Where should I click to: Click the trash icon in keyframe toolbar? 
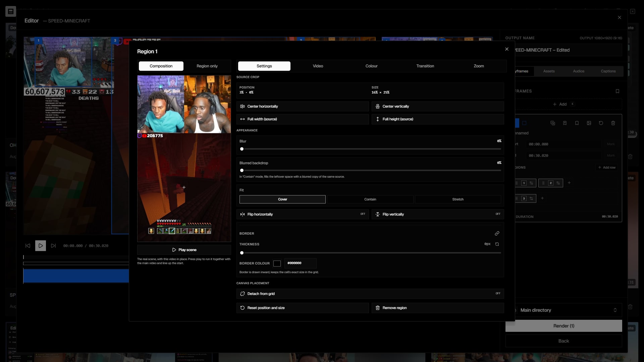coord(613,123)
